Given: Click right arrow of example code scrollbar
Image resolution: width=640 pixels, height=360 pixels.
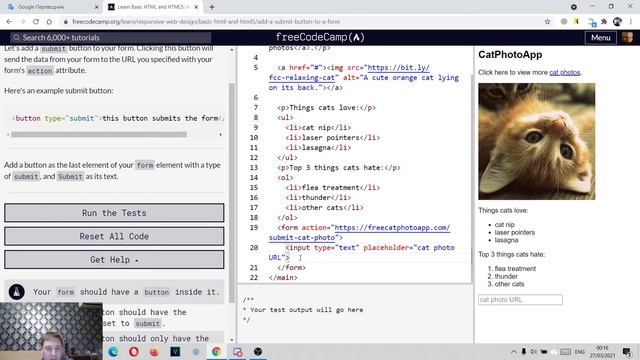Looking at the screenshot, I should [x=220, y=134].
